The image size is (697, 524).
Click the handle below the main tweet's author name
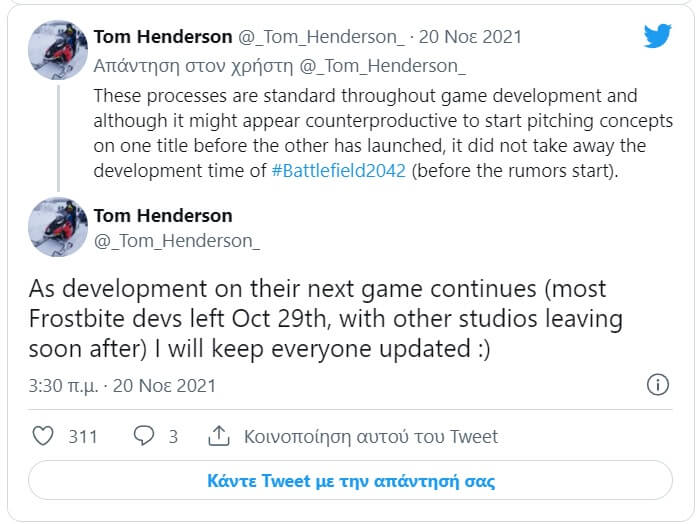(x=177, y=240)
